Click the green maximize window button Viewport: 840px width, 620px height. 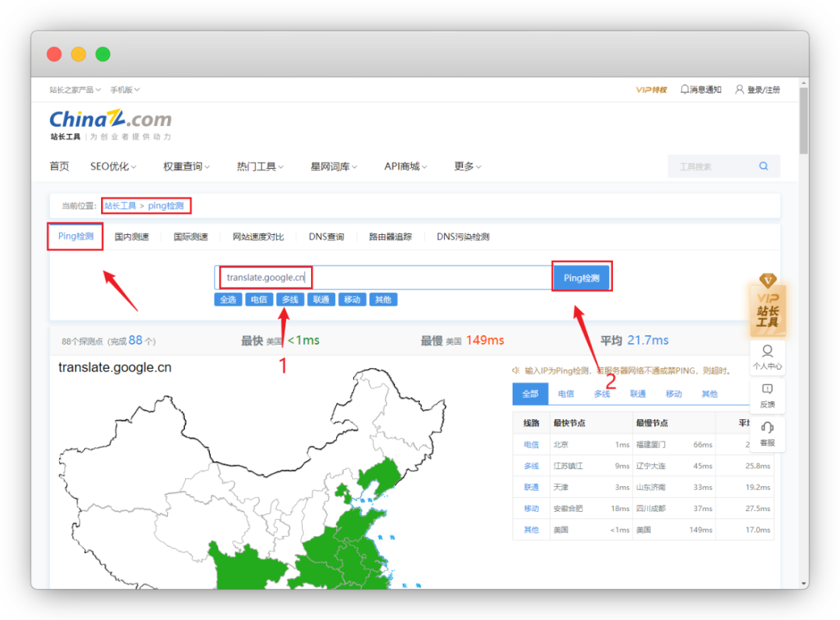(103, 54)
